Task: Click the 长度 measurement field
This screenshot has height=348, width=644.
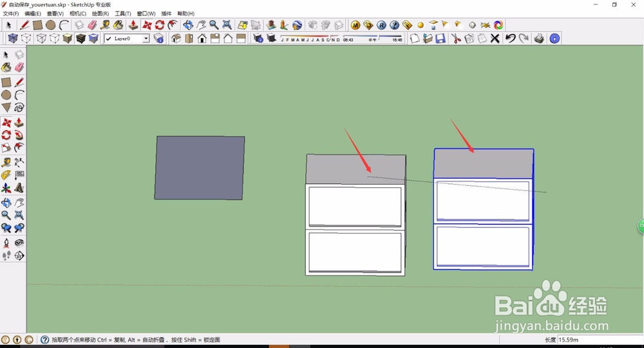Action: click(599, 340)
